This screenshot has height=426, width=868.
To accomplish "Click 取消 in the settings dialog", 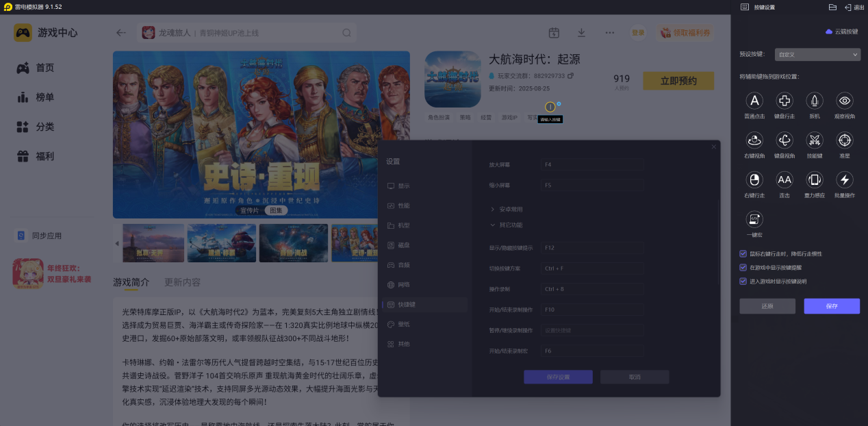I will [x=635, y=377].
